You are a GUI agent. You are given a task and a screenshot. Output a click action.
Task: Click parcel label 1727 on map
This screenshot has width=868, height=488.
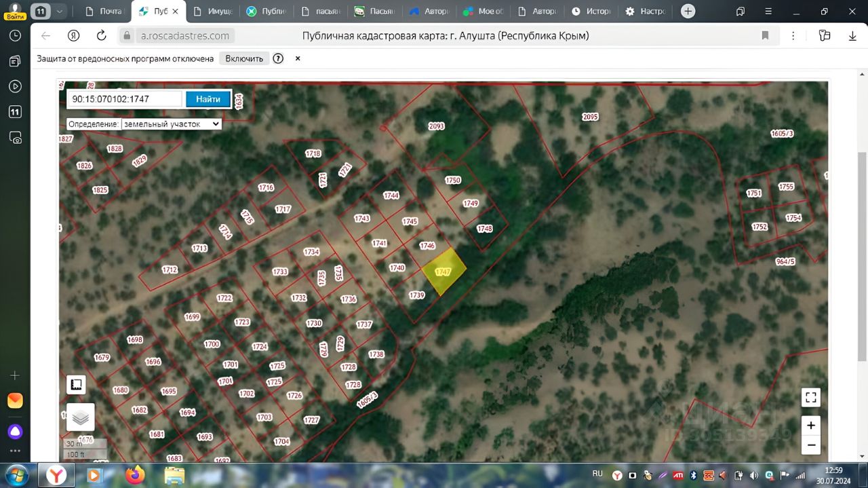pos(311,420)
